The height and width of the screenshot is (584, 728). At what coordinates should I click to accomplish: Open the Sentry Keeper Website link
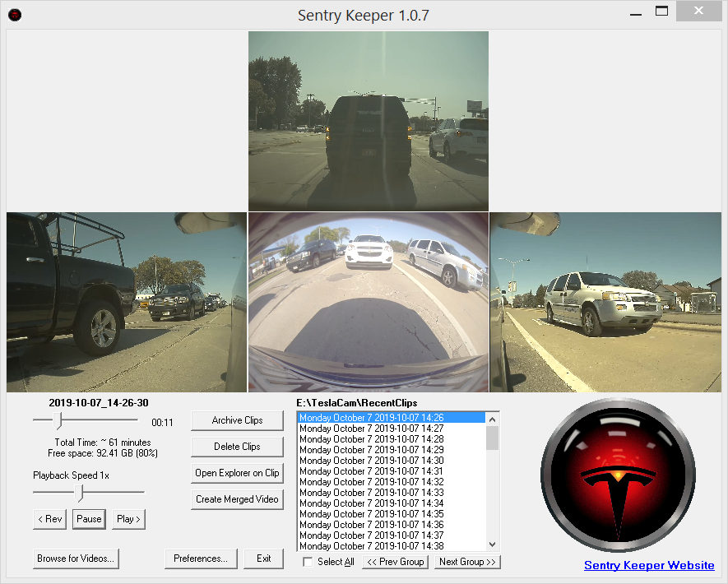pyautogui.click(x=649, y=565)
